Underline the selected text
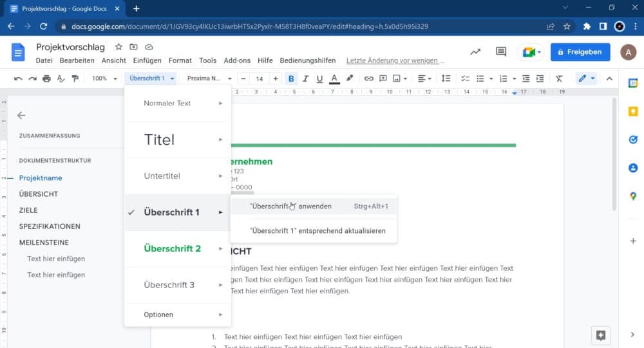 click(319, 78)
